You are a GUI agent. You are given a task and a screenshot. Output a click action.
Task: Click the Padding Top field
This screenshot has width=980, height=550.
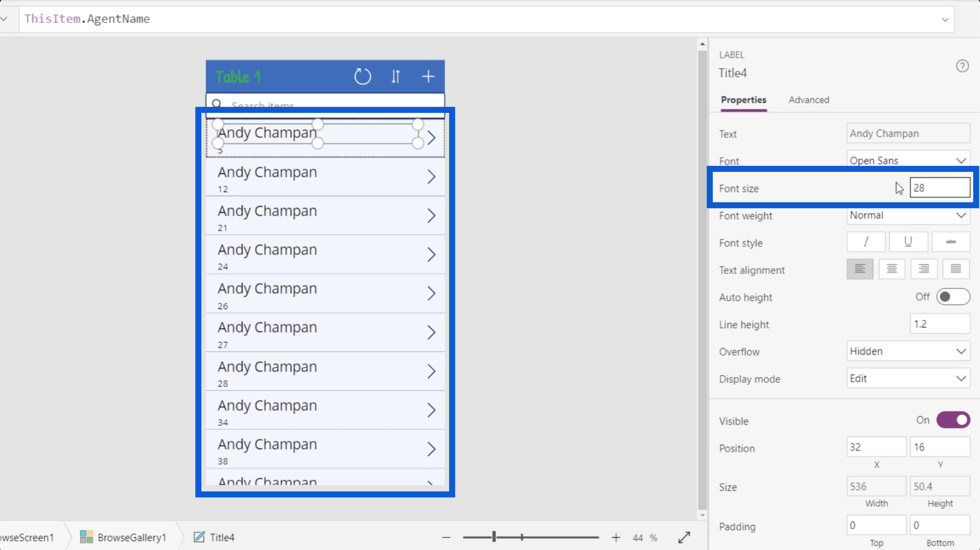[x=876, y=525]
